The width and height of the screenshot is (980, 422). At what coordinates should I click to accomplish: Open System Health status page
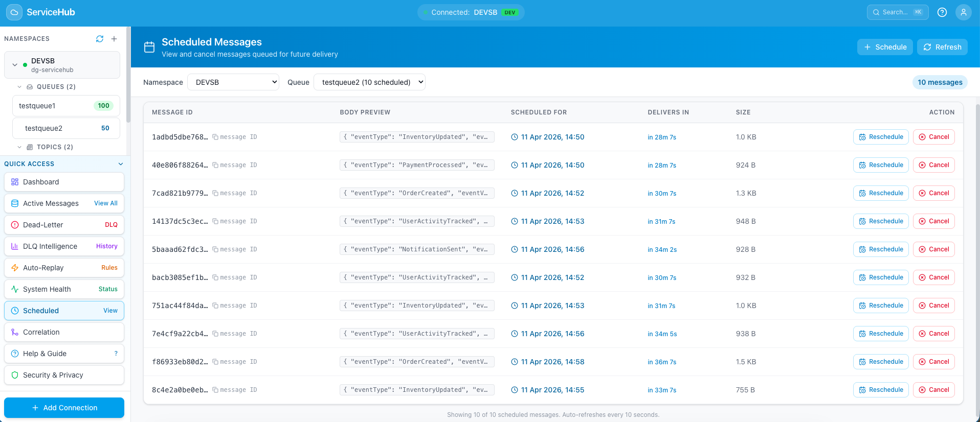click(64, 289)
